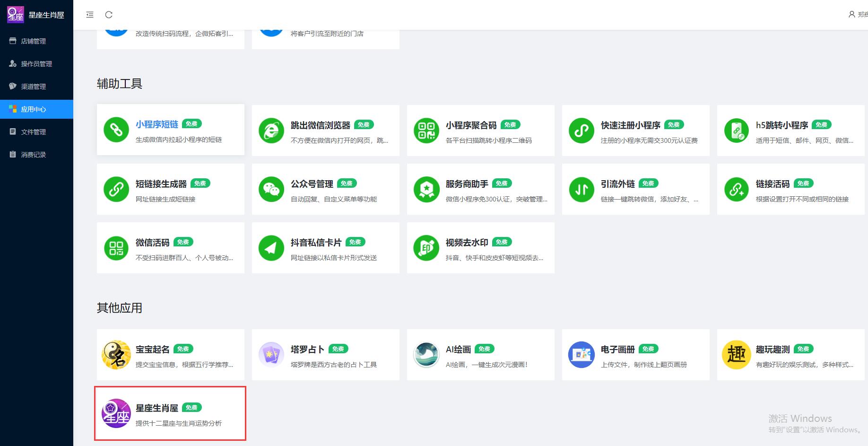Select 消费记录 from the sidebar menu
Image resolution: width=868 pixels, height=446 pixels.
tap(33, 154)
